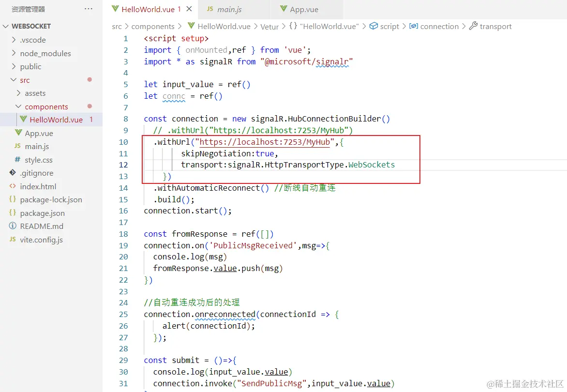Click the braces icon beside package-lock.json
This screenshot has width=567, height=392.
tap(13, 199)
